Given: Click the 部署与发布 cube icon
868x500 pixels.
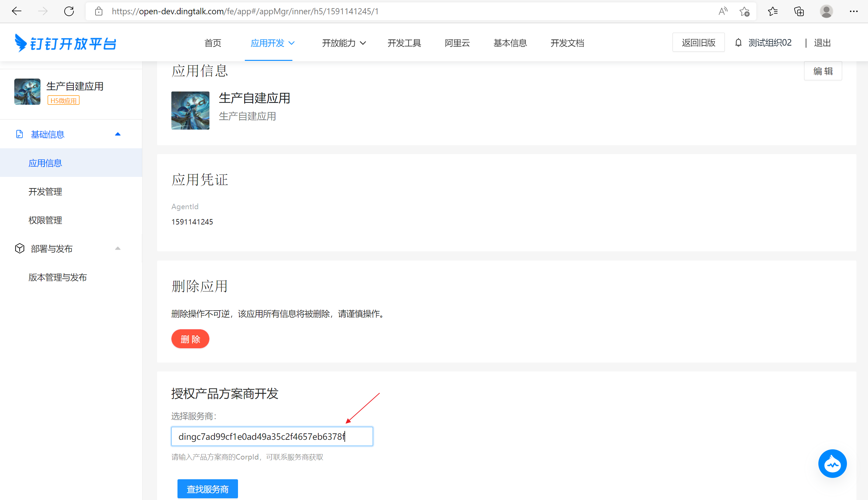Looking at the screenshot, I should pos(20,248).
